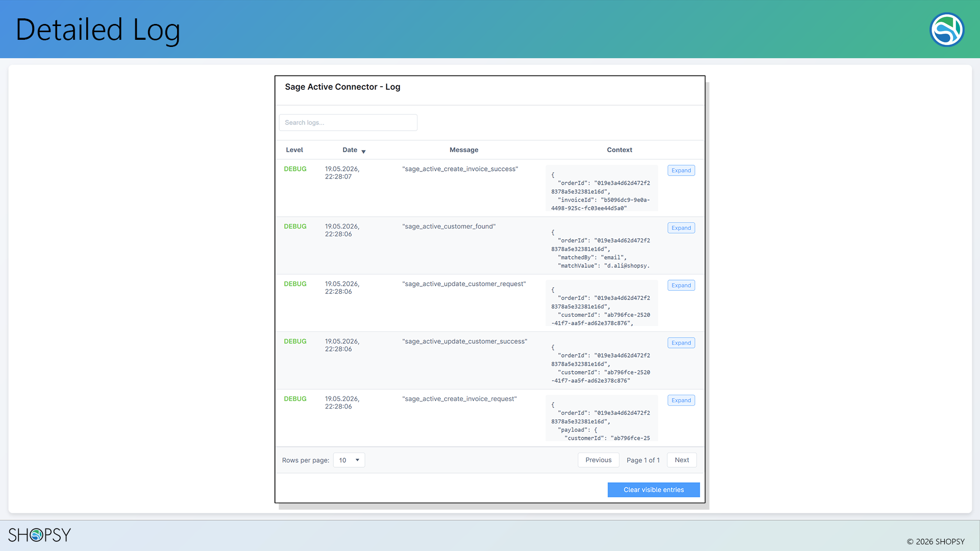Screen dimensions: 980x551
Task: Click the SHOPSY footer logo
Action: pos(39,535)
